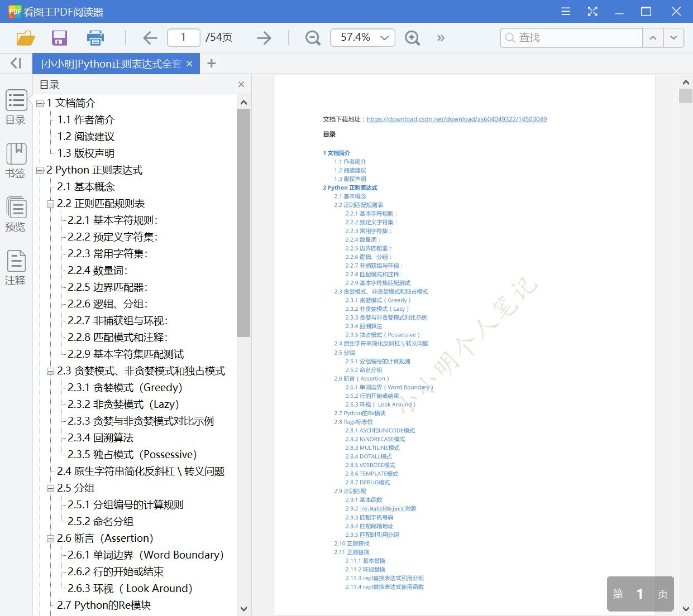
Task: Open a PDF file with the folder icon
Action: [x=25, y=37]
